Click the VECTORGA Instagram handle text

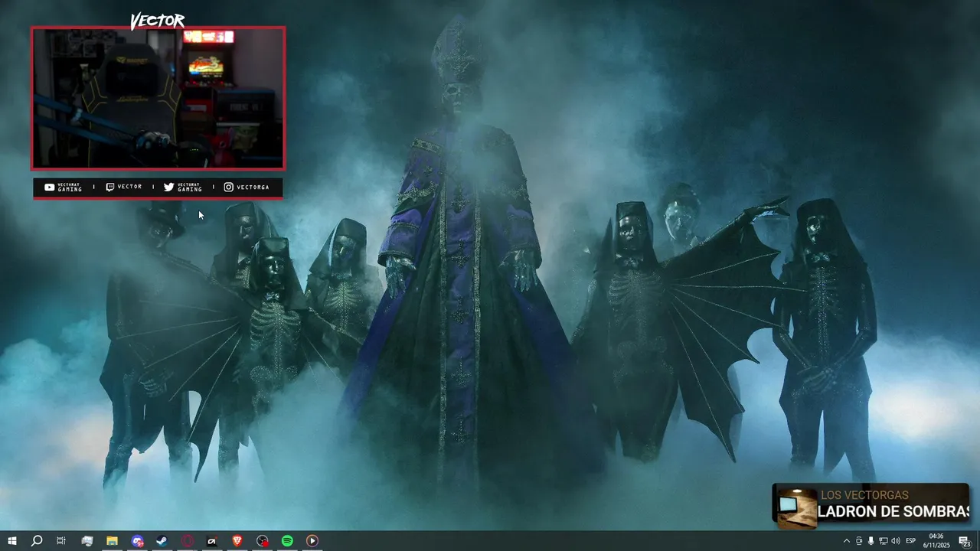[x=253, y=187]
